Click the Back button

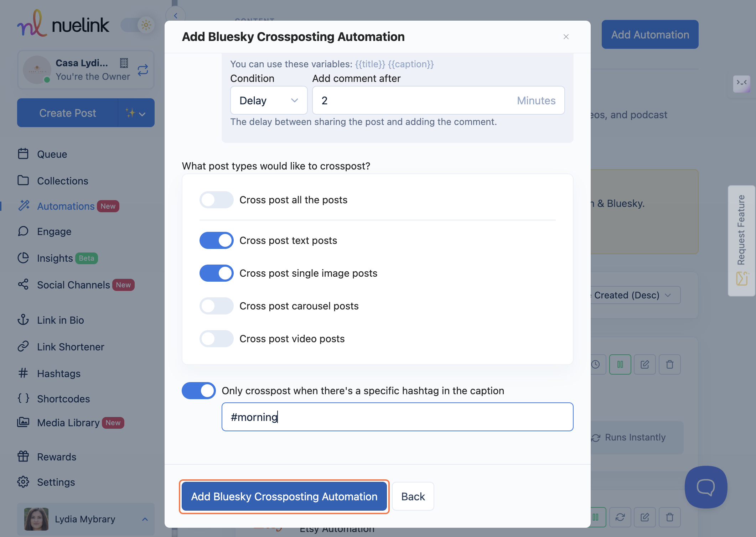click(x=413, y=496)
